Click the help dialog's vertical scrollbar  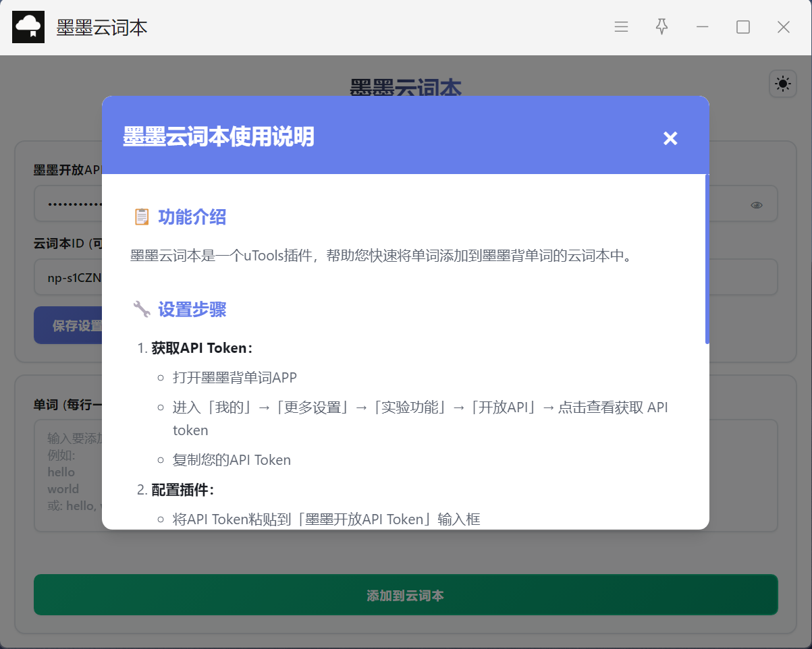click(707, 260)
